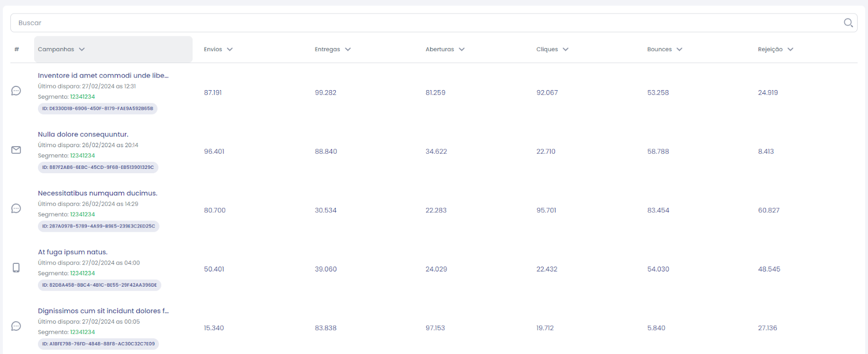This screenshot has height=354, width=868.
Task: Click segment 12341234 under Nulla dolore campaign
Action: (82, 155)
